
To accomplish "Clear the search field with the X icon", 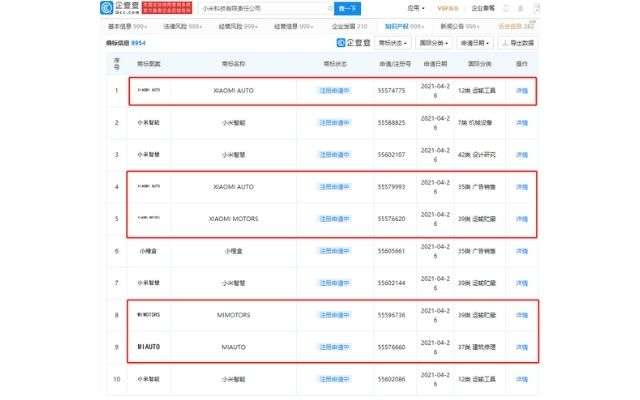I will (x=329, y=8).
